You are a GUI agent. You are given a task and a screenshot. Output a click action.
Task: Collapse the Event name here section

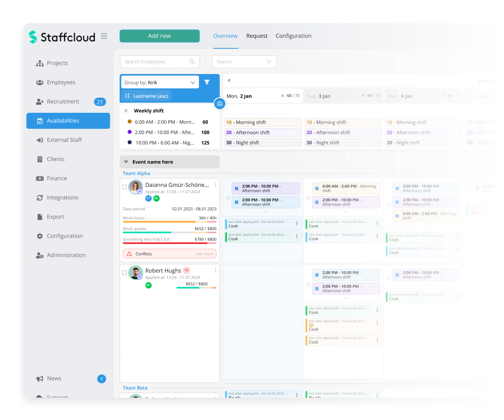126,162
